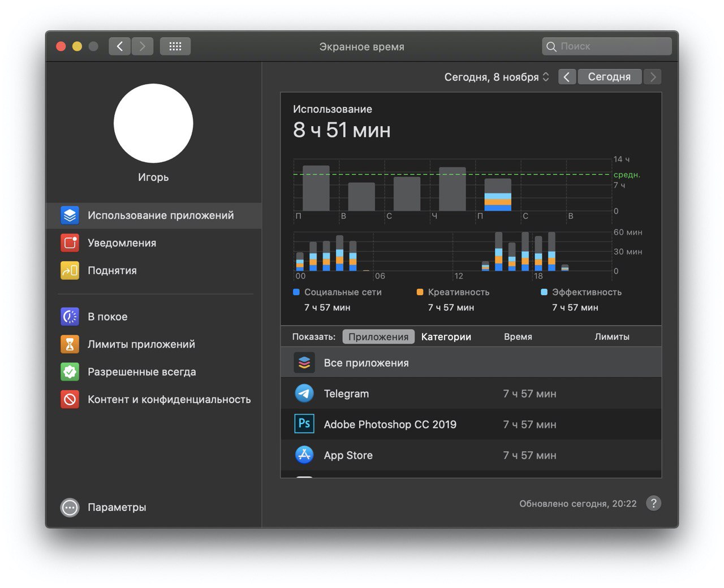Image resolution: width=724 pixels, height=588 pixels.
Task: Select the Все приложения row
Action: (471, 363)
